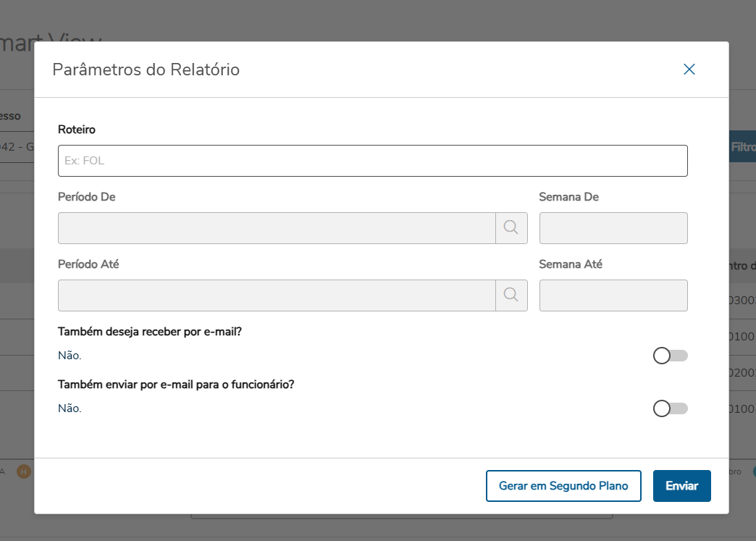Select the Semana De field

613,227
